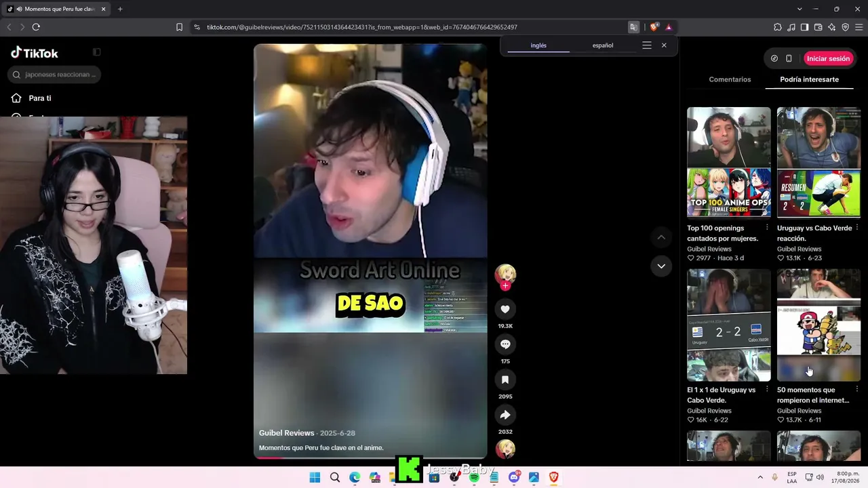868x488 pixels.
Task: Open translate options menu icon
Action: point(647,45)
